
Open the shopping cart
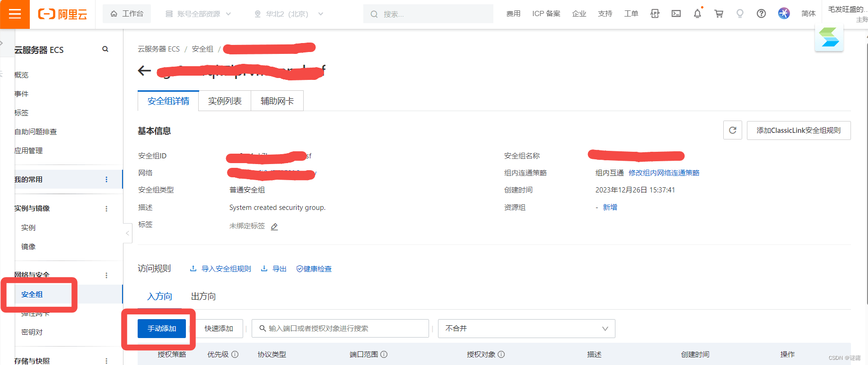point(719,14)
